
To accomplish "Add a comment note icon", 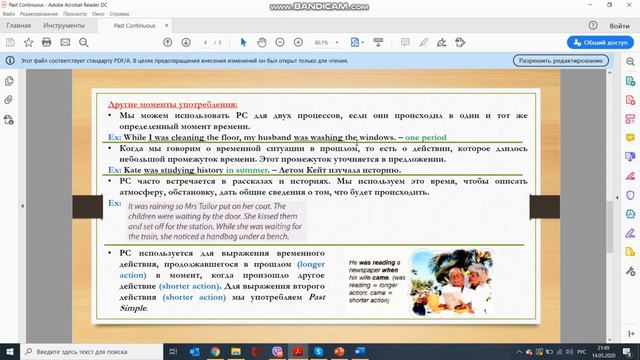I will (405, 42).
